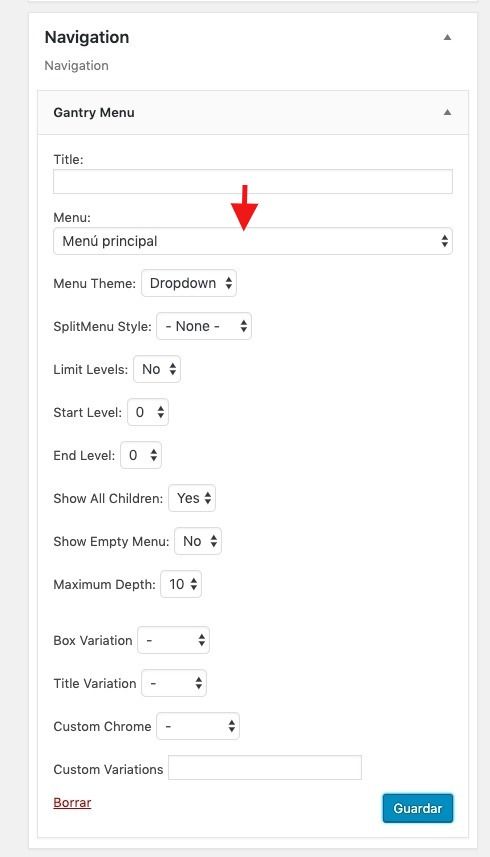Screen dimensions: 490x857
Task: Change the Show All Children selector
Action: click(x=192, y=498)
